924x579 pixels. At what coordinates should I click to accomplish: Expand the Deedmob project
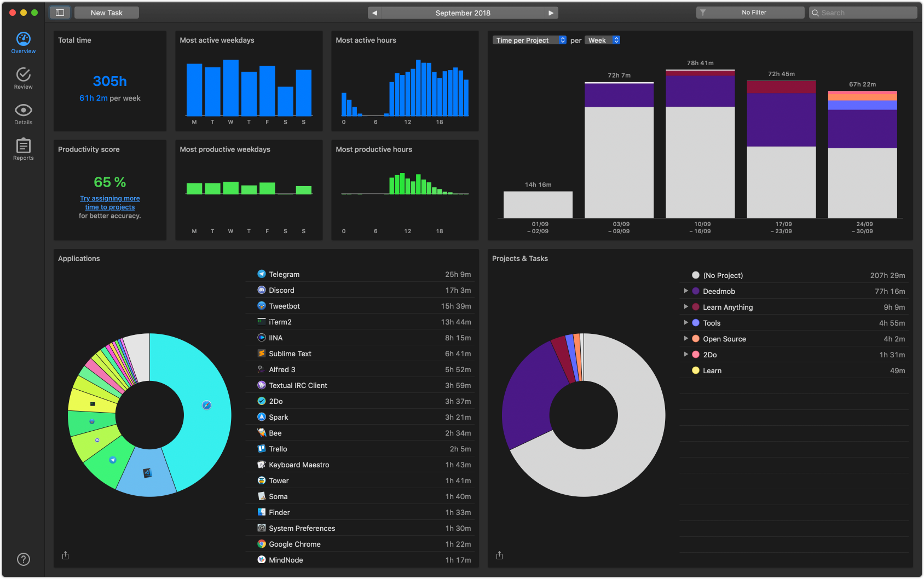(x=686, y=291)
